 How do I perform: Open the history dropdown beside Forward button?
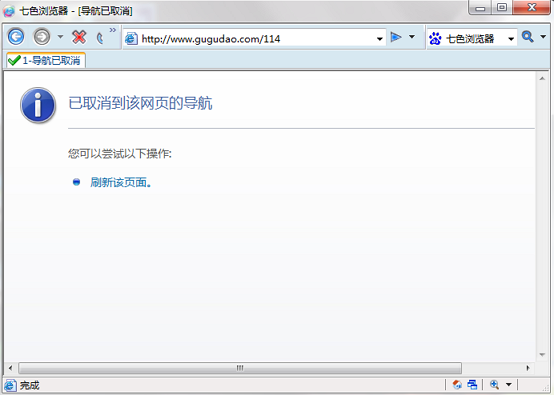[x=60, y=37]
